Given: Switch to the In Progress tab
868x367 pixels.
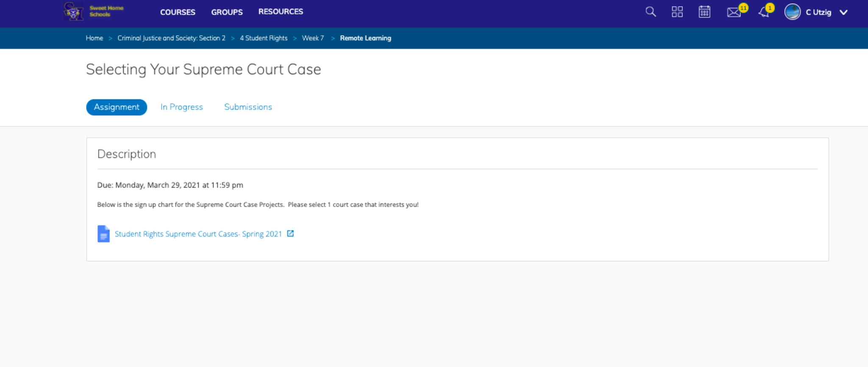Looking at the screenshot, I should (x=181, y=107).
